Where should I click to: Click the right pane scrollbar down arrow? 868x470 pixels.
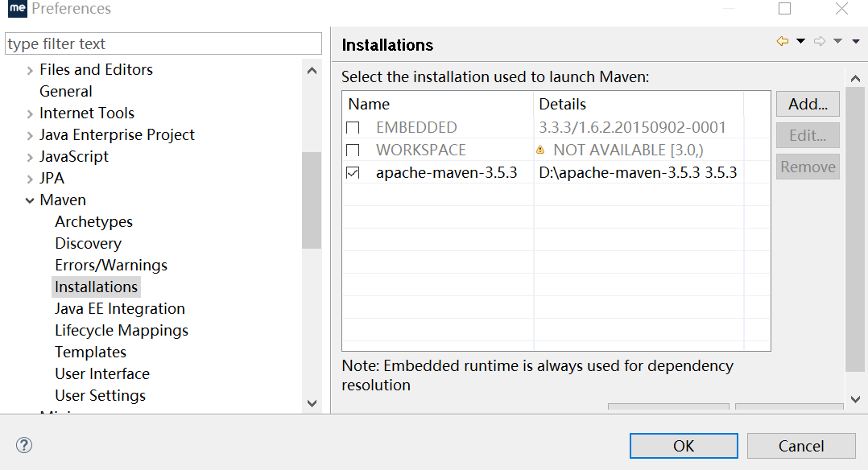point(855,399)
